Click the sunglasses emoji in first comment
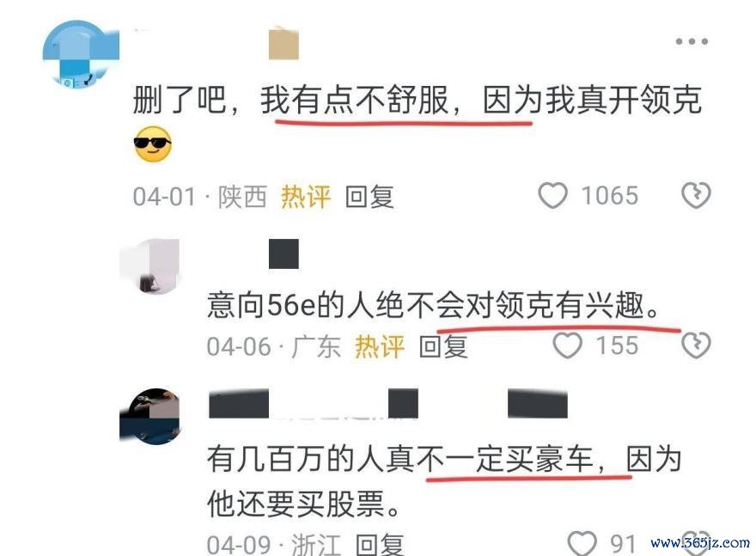The height and width of the screenshot is (556, 756). pos(153,144)
